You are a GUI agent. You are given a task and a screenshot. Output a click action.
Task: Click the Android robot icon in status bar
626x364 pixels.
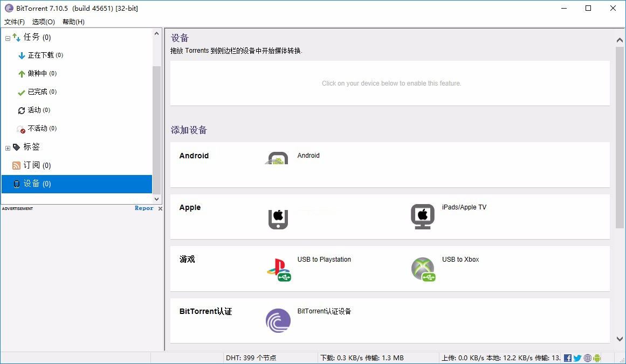click(597, 358)
